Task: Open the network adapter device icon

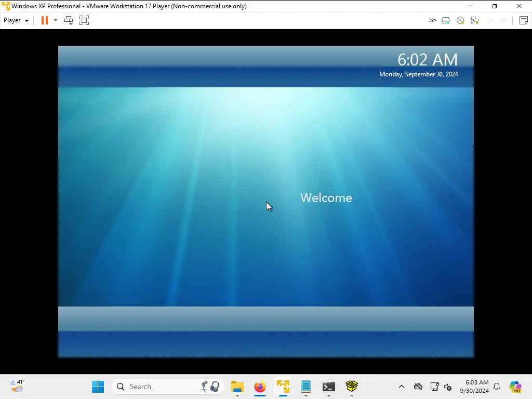Action: [x=475, y=20]
